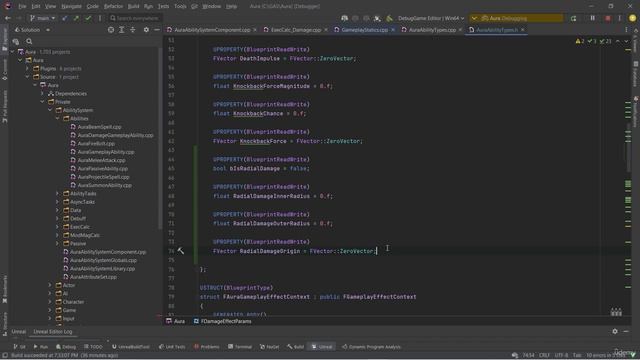
Task: Open the Refactor menu
Action: click(113, 7)
